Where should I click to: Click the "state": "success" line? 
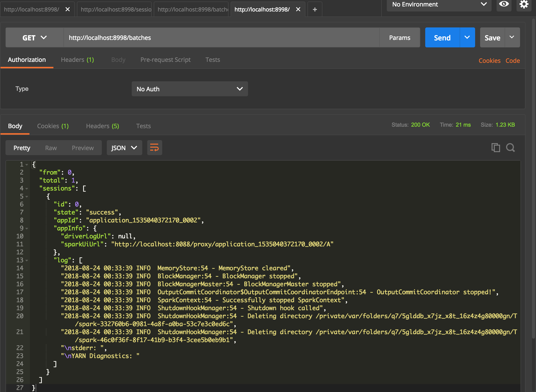(87, 212)
